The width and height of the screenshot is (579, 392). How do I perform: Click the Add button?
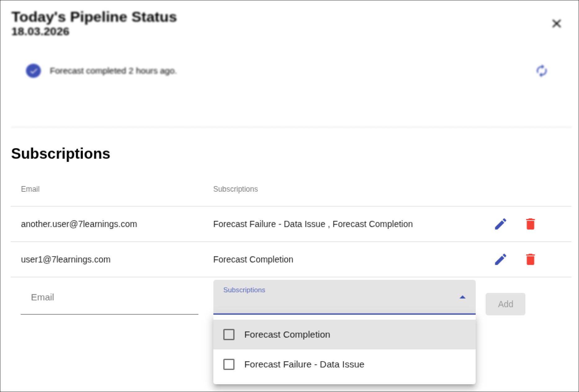(505, 304)
